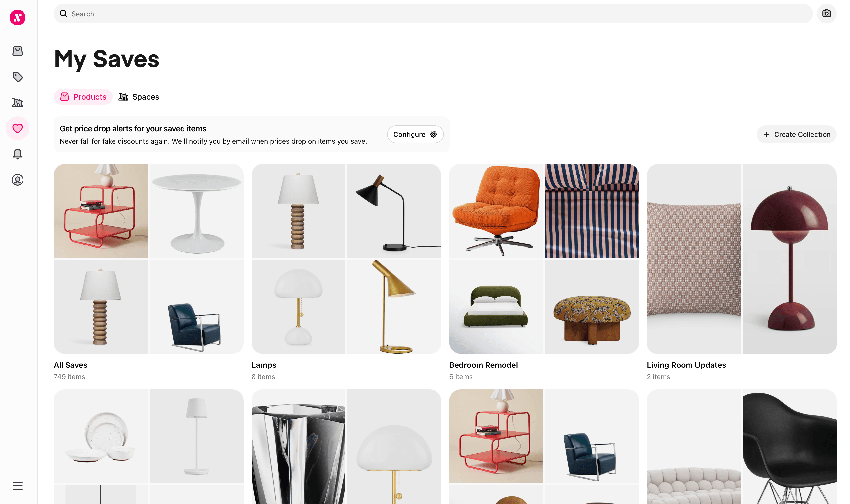Open the notifications bell icon
The image size is (850, 504).
(x=18, y=154)
